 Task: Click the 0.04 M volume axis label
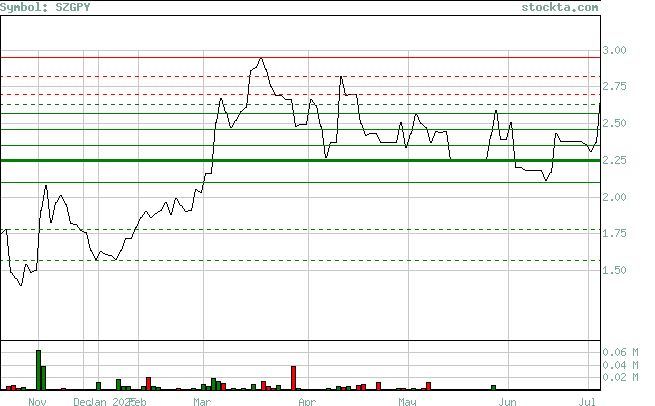coord(620,365)
